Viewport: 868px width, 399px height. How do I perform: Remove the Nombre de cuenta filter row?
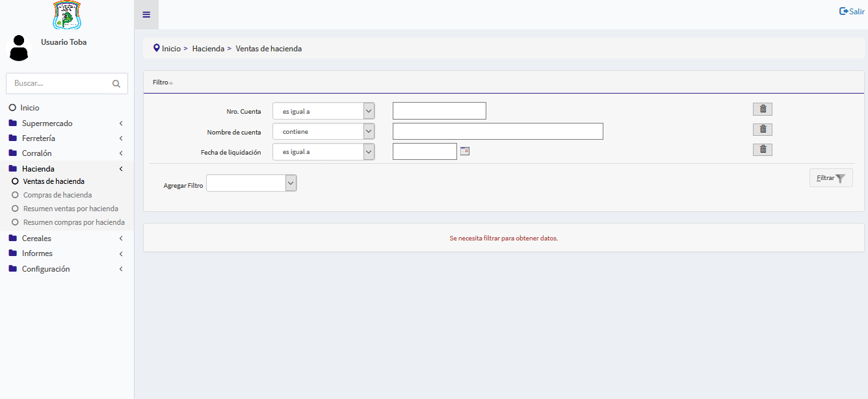(762, 129)
